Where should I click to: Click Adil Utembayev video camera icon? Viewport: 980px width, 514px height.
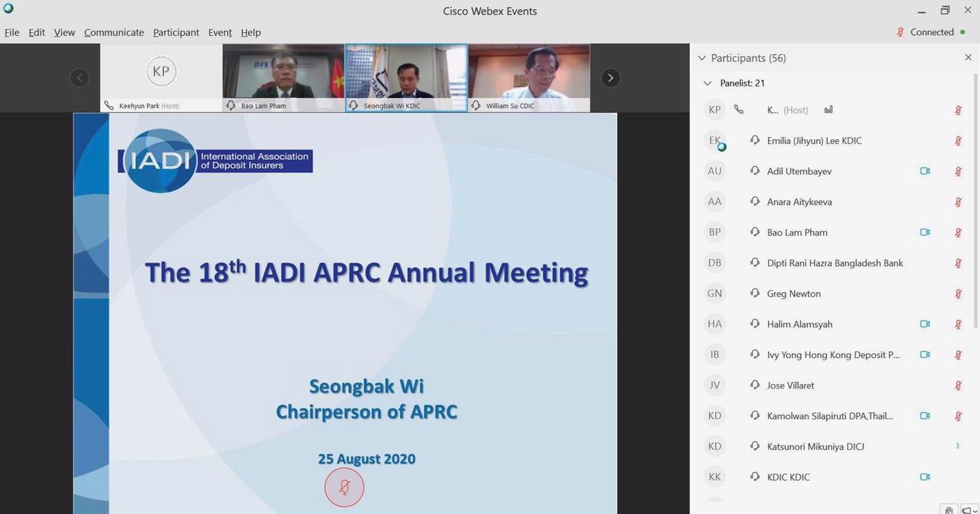pos(925,171)
